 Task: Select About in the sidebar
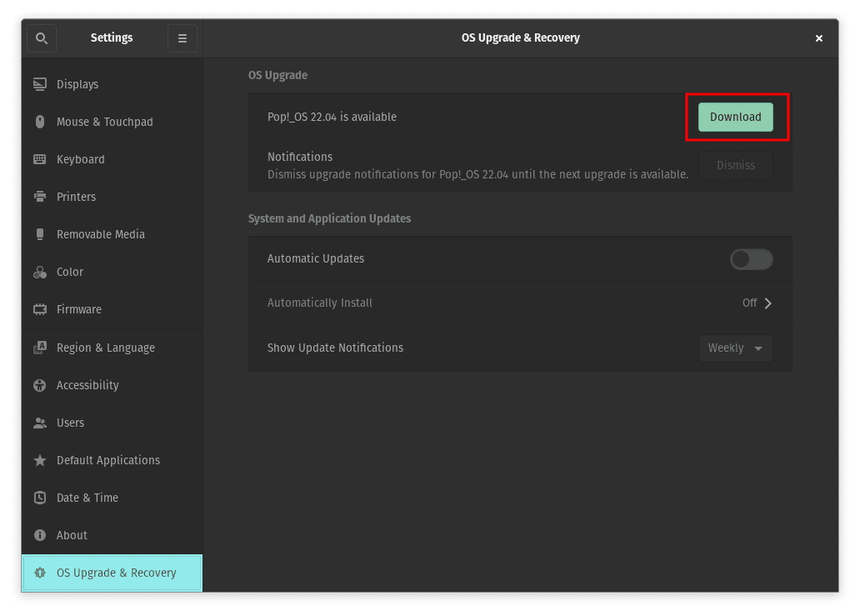(x=112, y=535)
